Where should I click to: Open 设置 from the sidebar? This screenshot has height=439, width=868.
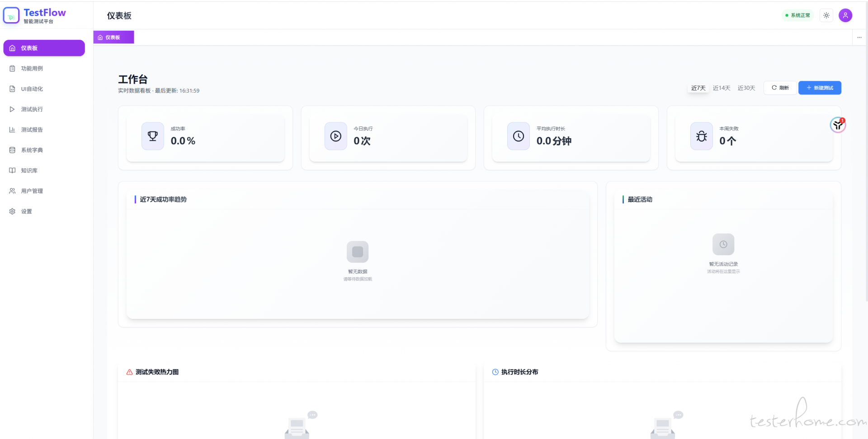[27, 211]
